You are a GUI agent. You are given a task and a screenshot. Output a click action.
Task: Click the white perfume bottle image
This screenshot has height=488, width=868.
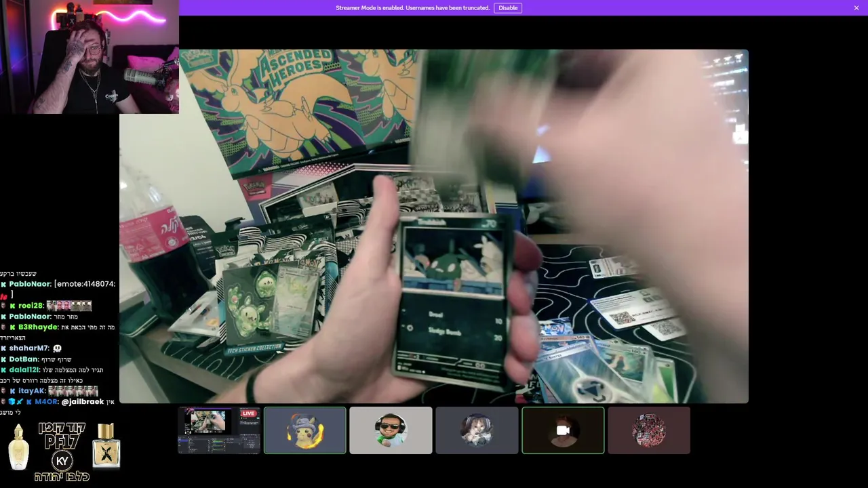click(18, 447)
